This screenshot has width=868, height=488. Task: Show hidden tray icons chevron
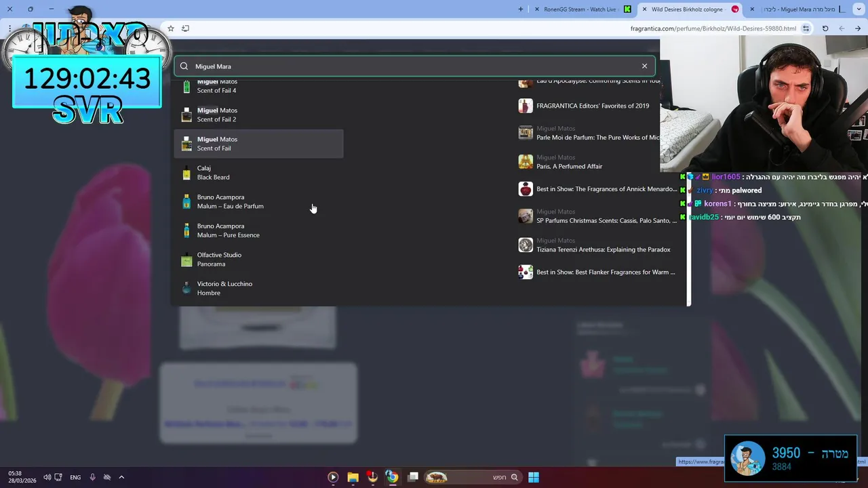pos(121,477)
